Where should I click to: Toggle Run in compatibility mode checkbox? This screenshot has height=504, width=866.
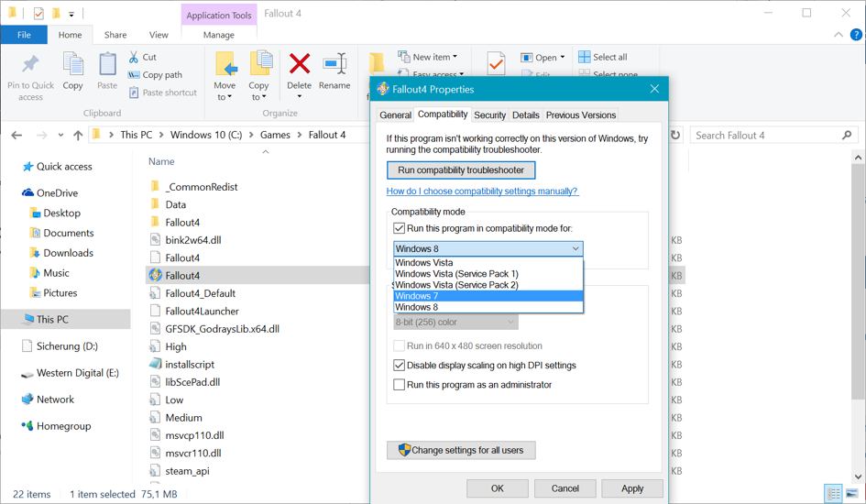(399, 228)
